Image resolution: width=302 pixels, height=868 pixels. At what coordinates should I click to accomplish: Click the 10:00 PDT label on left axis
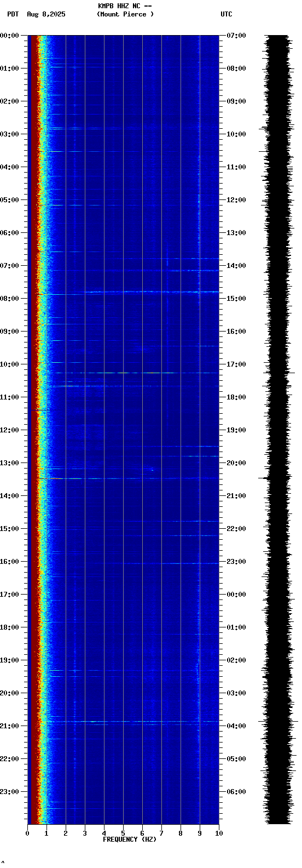pos(9,364)
